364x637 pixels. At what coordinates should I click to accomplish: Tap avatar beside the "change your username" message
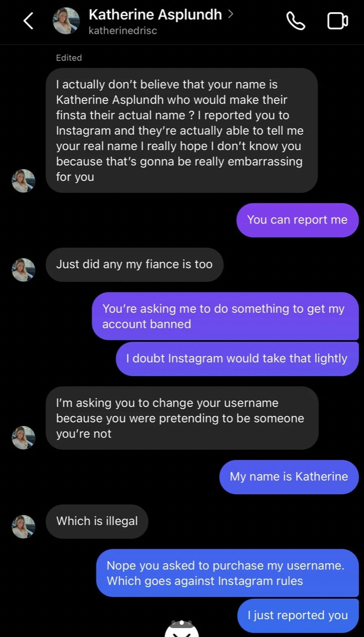(24, 438)
